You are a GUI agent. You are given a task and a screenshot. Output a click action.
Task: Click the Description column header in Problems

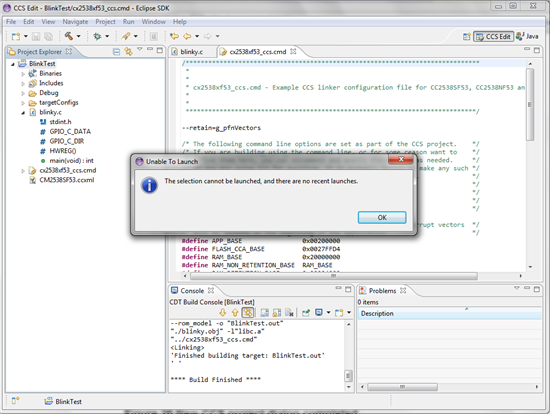click(x=449, y=313)
